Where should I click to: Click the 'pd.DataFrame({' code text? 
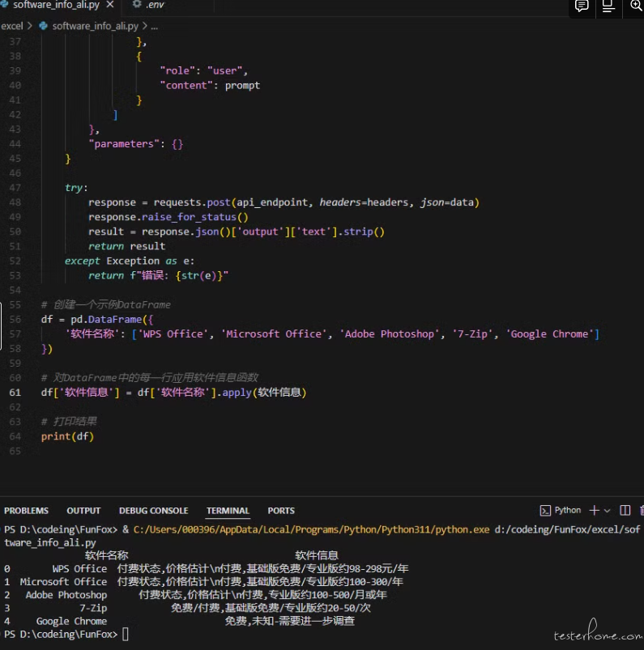tap(112, 320)
